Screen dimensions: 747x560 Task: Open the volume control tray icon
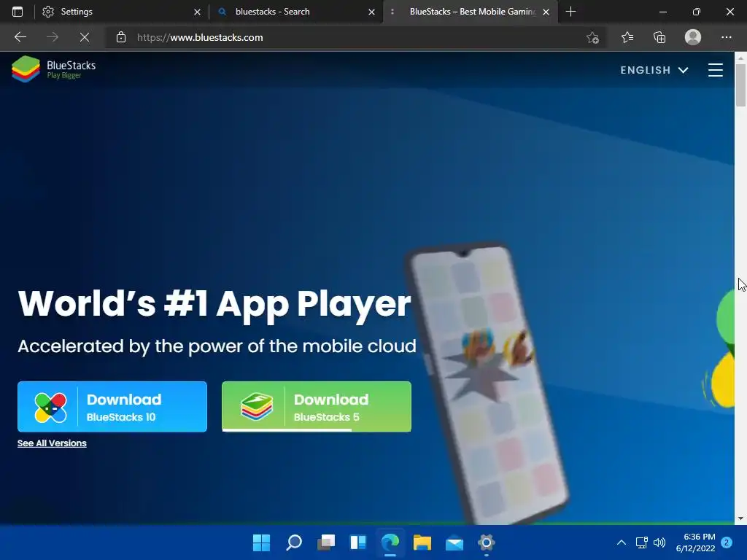coord(659,542)
